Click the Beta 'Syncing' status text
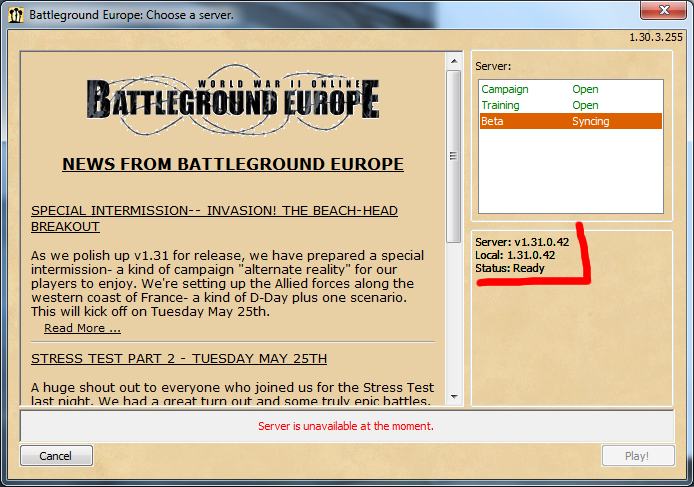The image size is (694, 487). 590,121
